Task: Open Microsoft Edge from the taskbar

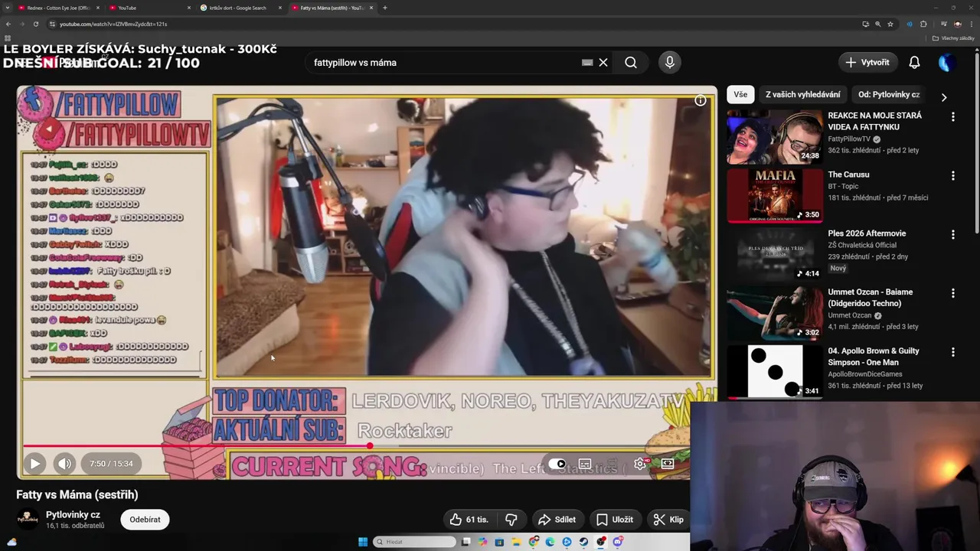Action: pos(550,542)
